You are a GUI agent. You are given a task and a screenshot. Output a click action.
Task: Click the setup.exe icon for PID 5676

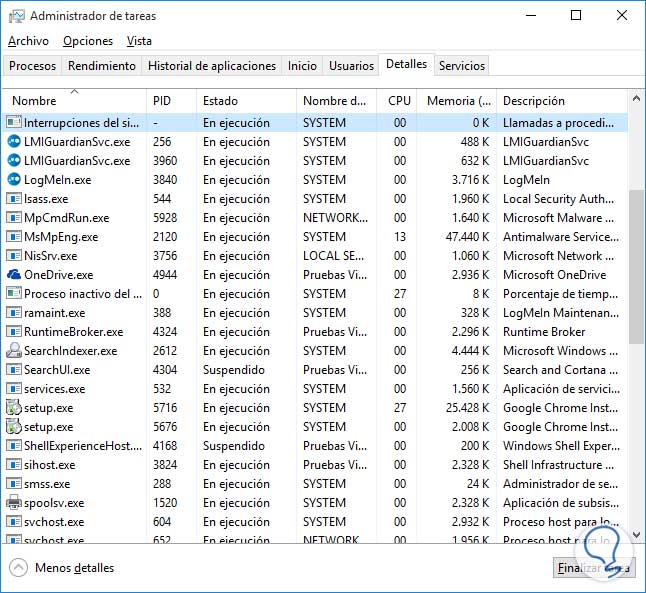[14, 427]
